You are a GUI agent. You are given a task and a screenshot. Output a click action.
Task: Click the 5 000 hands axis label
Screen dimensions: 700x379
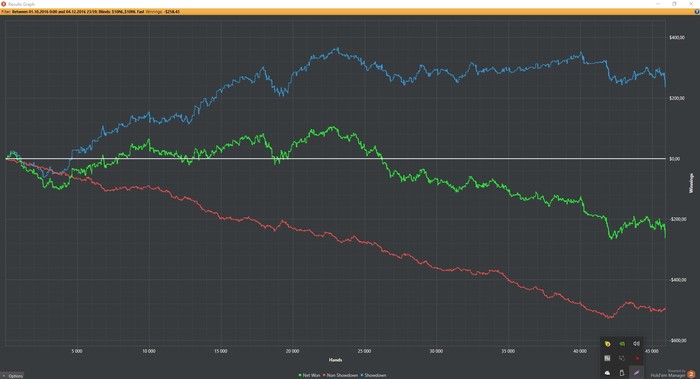pyautogui.click(x=77, y=351)
